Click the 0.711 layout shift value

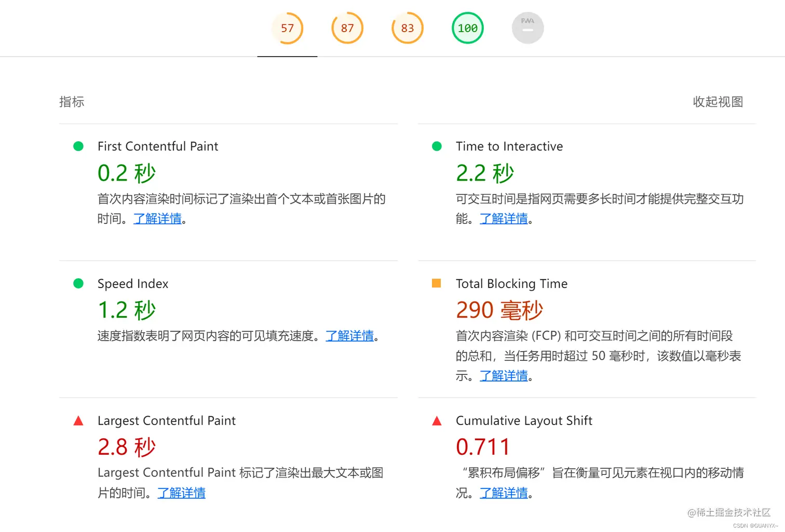coord(483,447)
